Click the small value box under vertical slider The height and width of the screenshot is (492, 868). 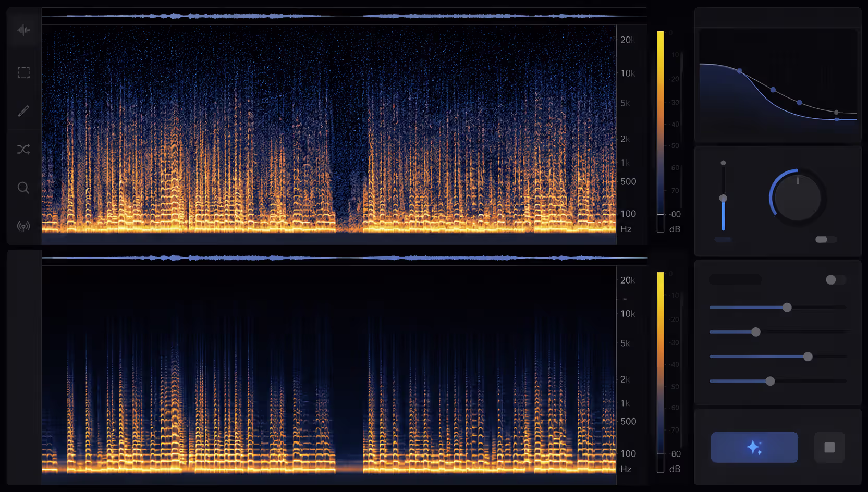click(723, 240)
